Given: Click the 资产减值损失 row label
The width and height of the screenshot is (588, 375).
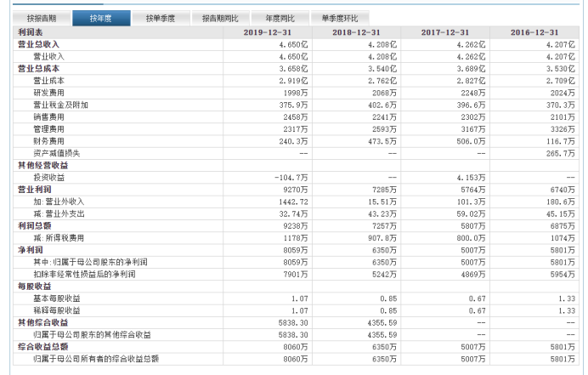Looking at the screenshot, I should pos(57,153).
